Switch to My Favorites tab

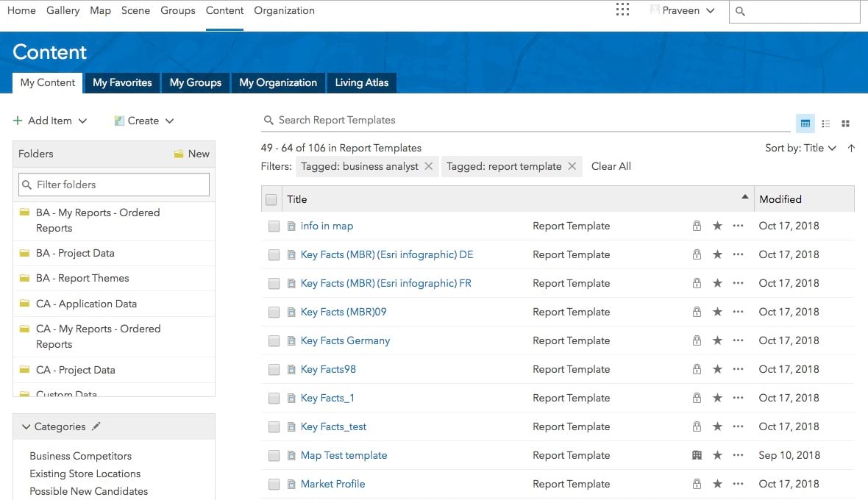tap(122, 82)
